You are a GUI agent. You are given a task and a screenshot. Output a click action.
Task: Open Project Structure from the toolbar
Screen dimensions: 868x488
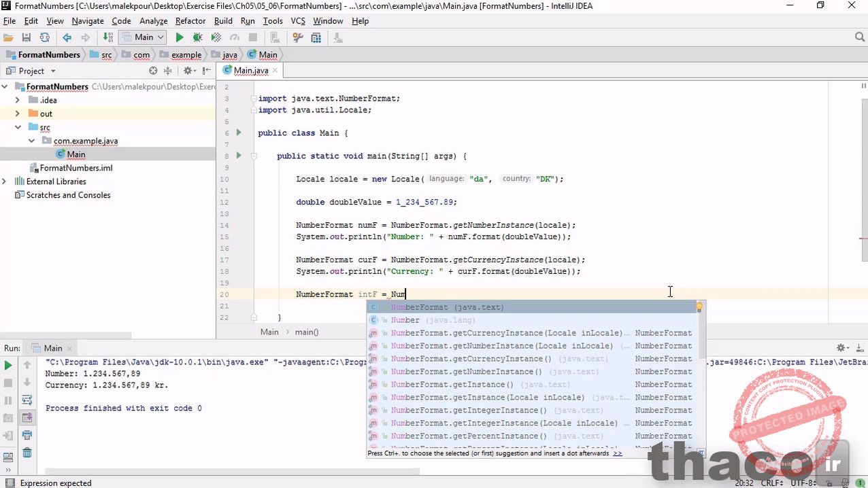pyautogui.click(x=316, y=38)
